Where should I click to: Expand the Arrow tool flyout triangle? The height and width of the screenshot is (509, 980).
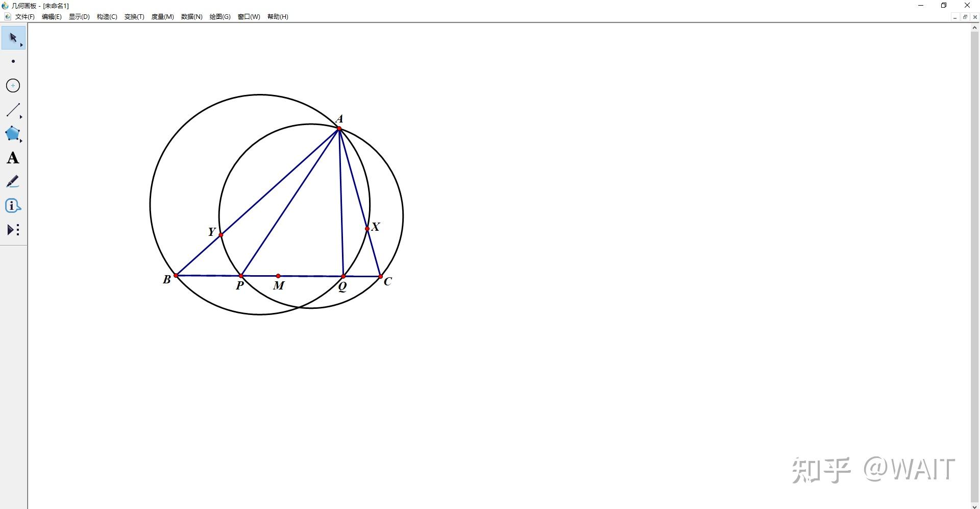pos(21,45)
